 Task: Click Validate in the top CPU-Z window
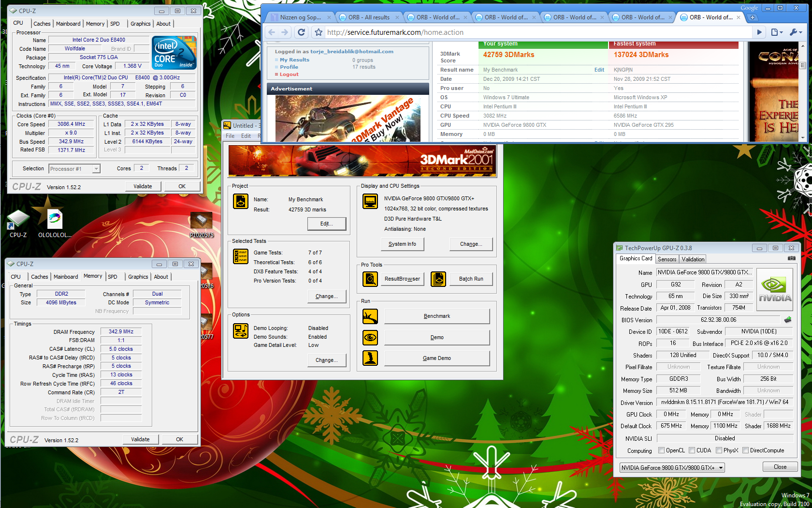[143, 186]
